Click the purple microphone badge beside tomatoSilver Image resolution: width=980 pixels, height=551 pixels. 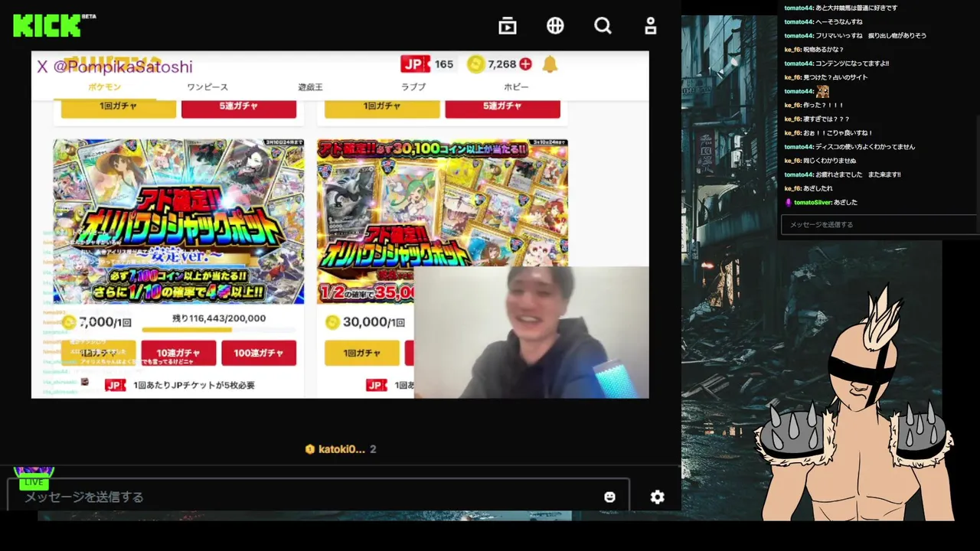(x=788, y=203)
